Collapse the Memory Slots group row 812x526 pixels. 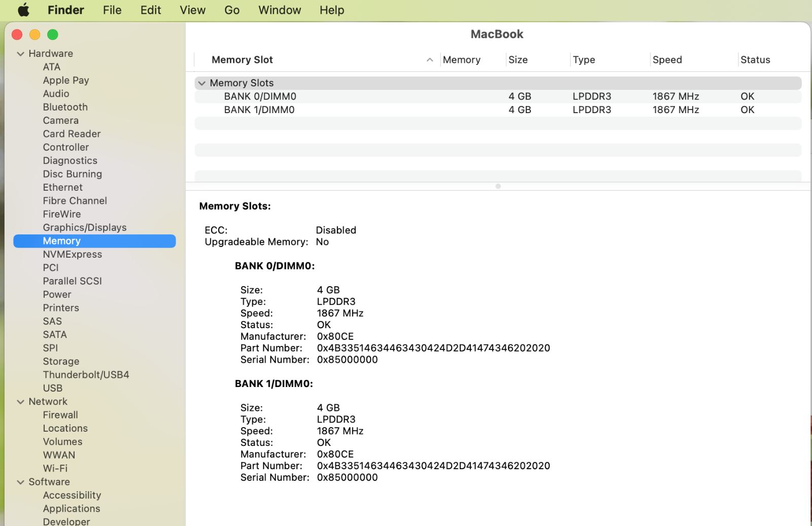[202, 83]
